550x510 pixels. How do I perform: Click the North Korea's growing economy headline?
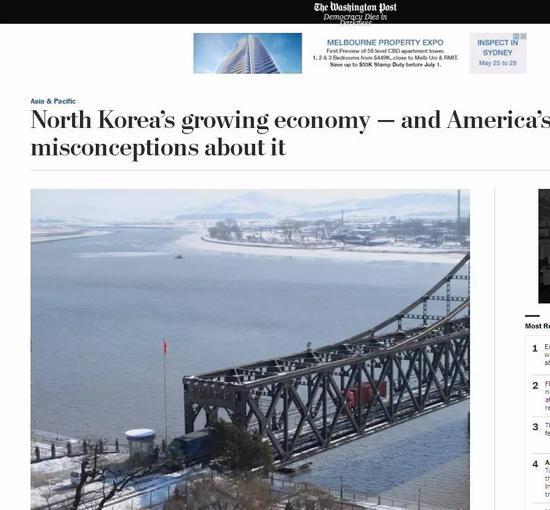click(290, 133)
